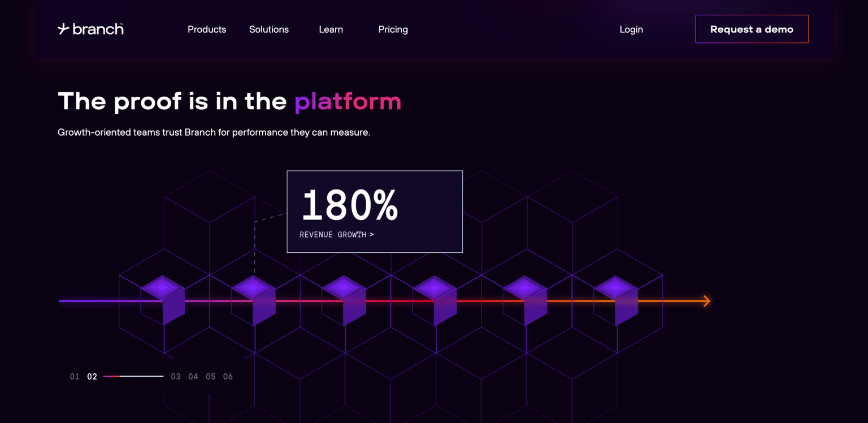Image resolution: width=868 pixels, height=423 pixels.
Task: Open the 180% Revenue Growth card
Action: coord(375,212)
